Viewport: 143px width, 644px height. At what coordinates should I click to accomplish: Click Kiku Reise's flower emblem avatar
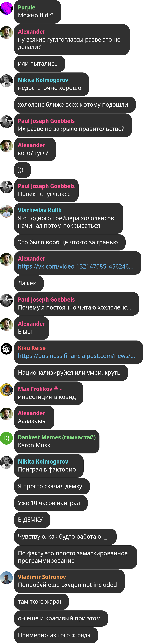coord(7,349)
